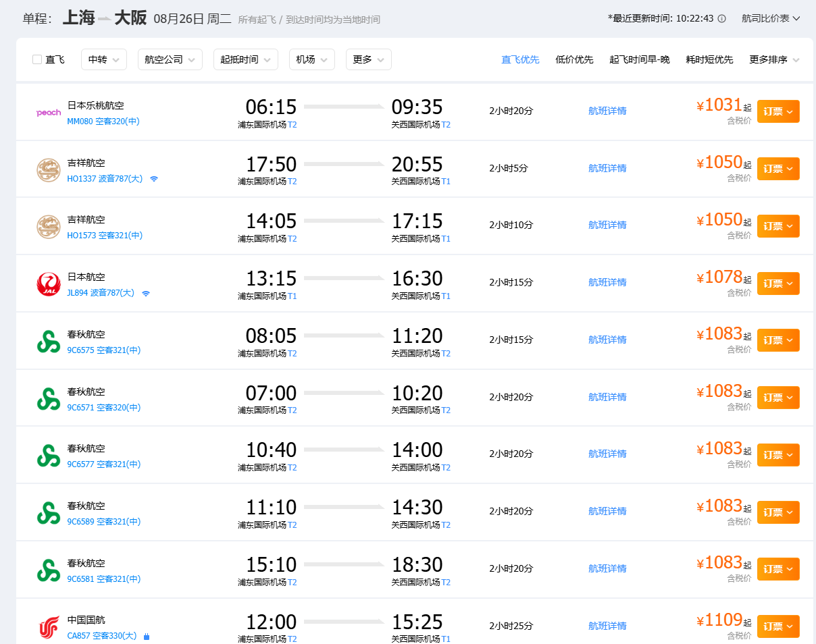Image resolution: width=816 pixels, height=644 pixels.
Task: Open the 机场 airport filter dropdown
Action: tap(311, 59)
